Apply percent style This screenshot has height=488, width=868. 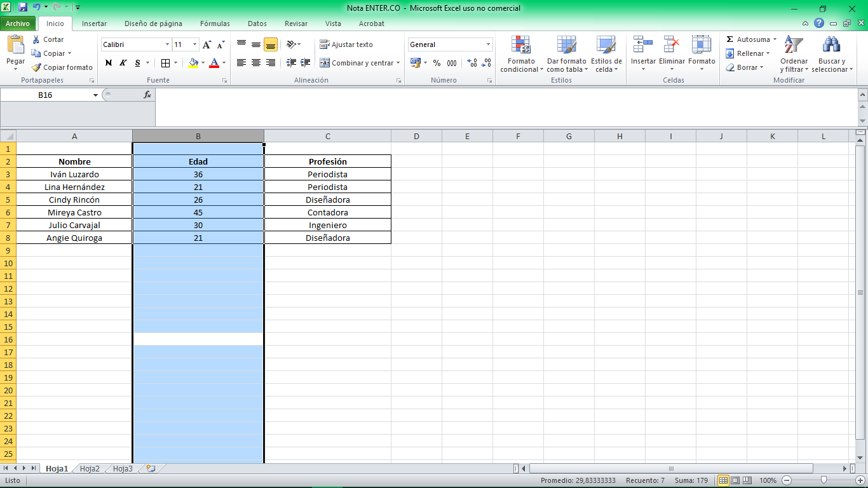click(437, 63)
